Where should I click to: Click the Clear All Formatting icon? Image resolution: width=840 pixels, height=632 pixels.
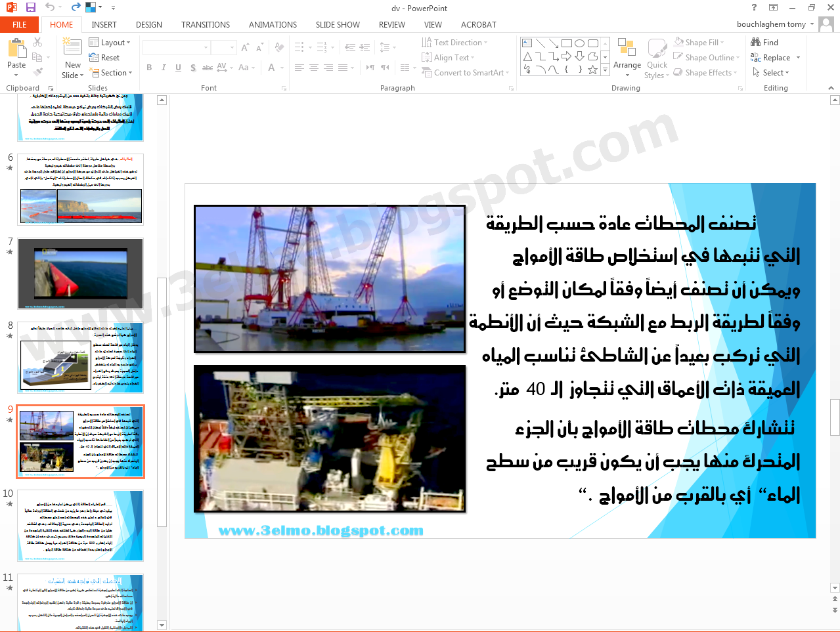coord(280,47)
